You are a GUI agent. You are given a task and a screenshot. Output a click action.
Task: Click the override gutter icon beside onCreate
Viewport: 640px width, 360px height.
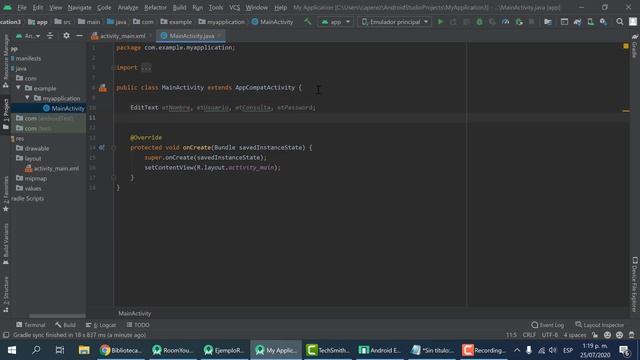(102, 147)
